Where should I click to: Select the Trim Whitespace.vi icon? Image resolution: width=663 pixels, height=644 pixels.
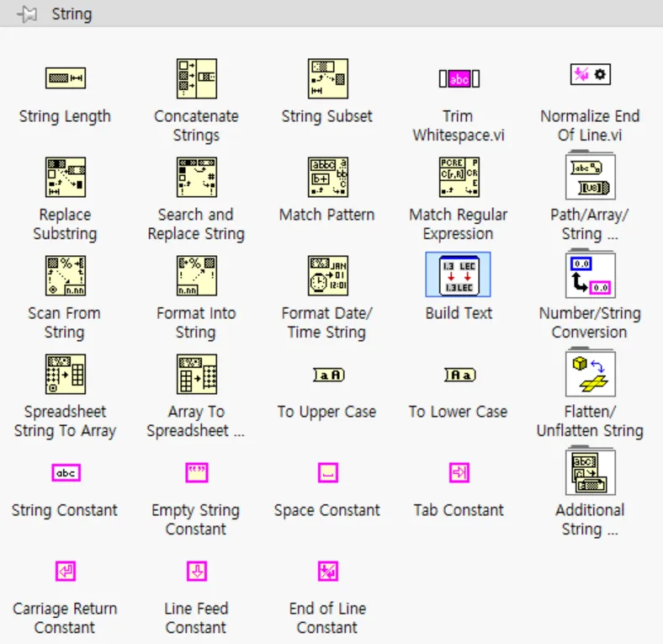[459, 78]
